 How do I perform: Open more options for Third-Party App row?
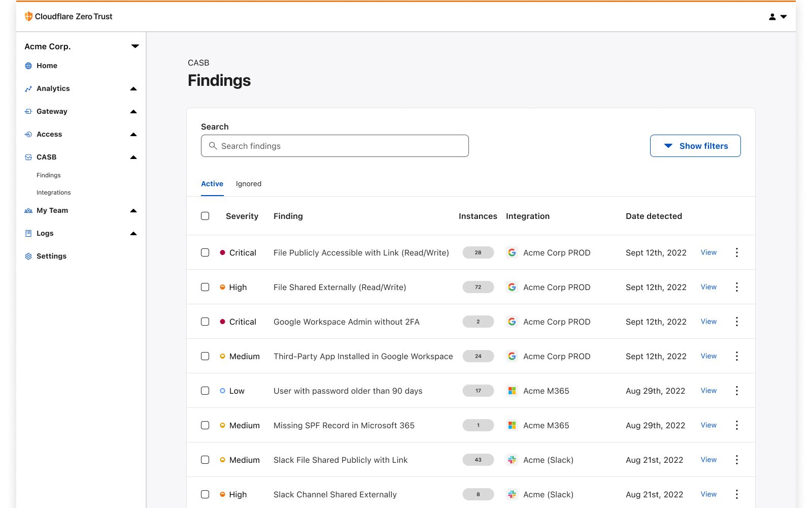click(737, 356)
